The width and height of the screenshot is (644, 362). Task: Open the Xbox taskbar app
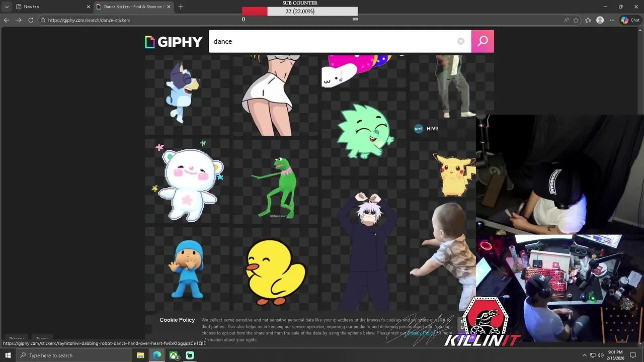pos(174,355)
